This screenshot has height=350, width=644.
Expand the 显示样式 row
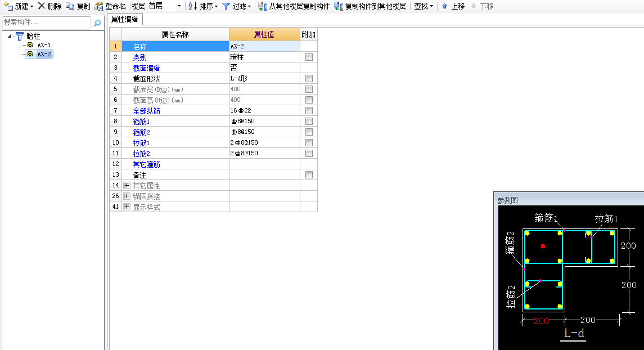click(x=127, y=207)
